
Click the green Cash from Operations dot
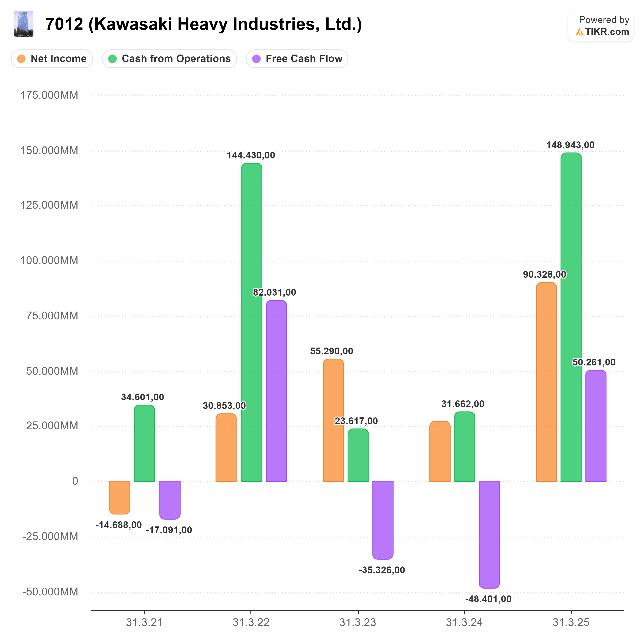(113, 59)
